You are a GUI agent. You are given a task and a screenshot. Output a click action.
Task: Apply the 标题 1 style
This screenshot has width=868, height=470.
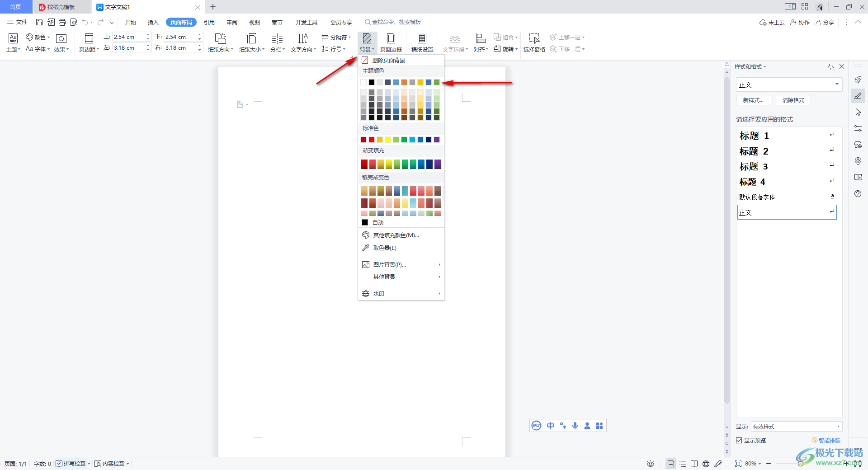787,136
